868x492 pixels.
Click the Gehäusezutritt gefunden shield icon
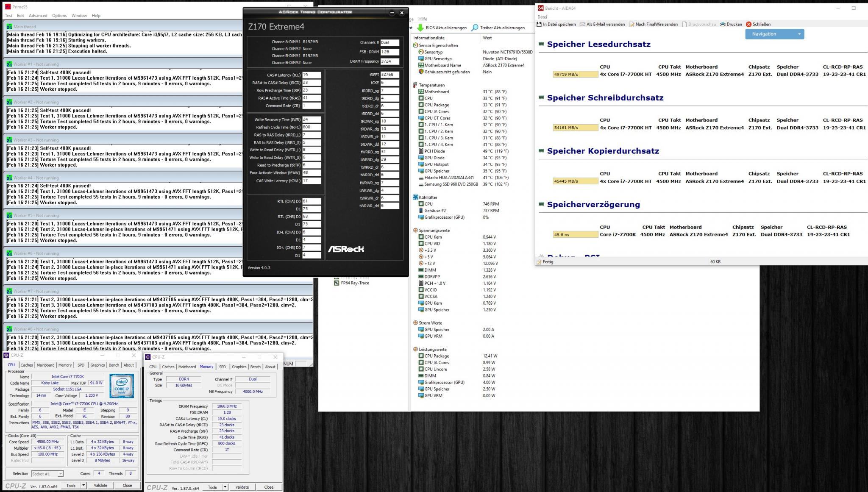(421, 72)
